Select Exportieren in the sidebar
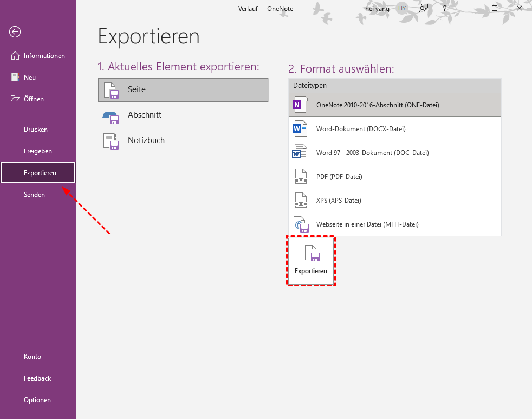 38,172
